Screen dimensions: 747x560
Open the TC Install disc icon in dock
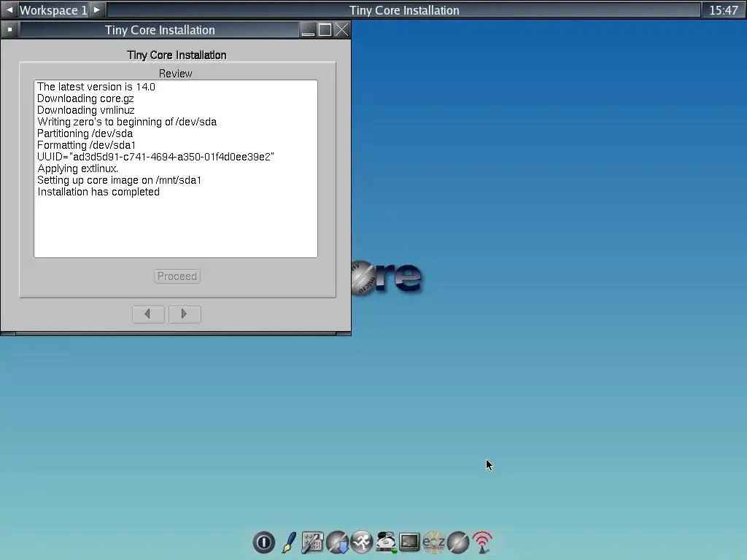click(458, 542)
